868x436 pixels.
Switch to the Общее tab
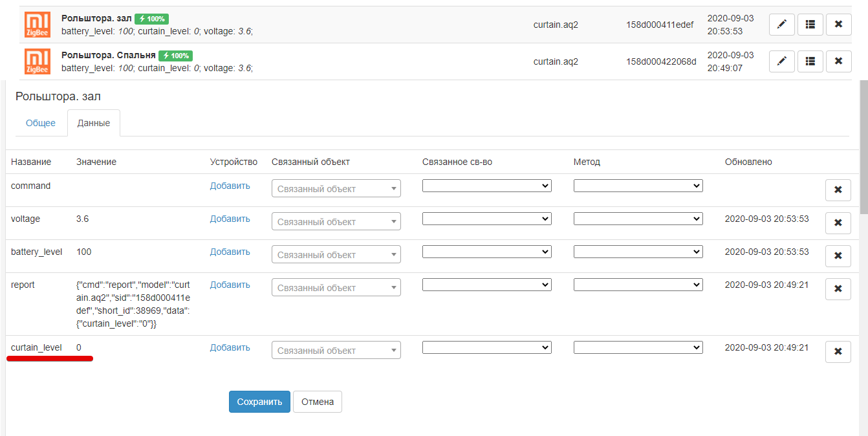pyautogui.click(x=41, y=123)
